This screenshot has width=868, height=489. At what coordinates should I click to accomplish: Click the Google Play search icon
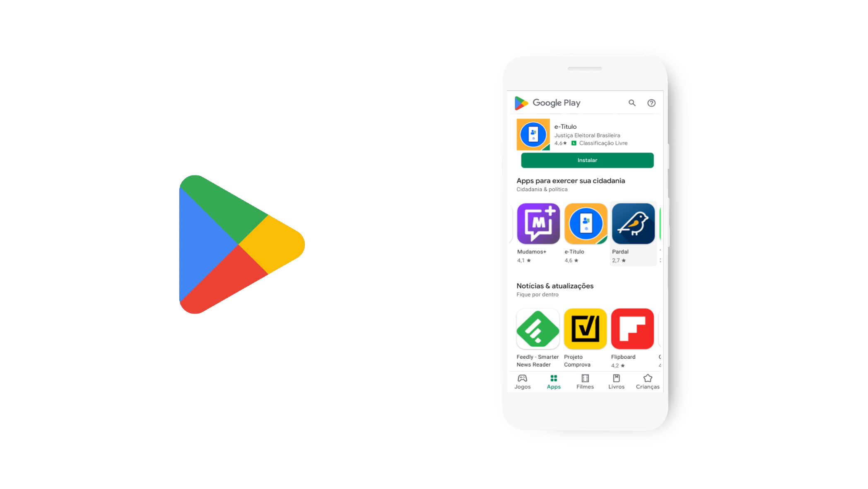tap(631, 103)
